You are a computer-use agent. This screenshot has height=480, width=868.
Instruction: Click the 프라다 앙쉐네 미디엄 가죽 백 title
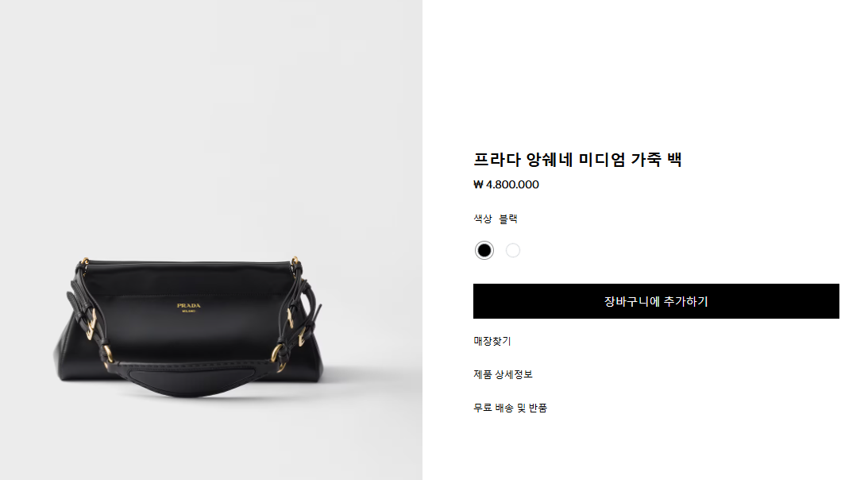click(577, 160)
